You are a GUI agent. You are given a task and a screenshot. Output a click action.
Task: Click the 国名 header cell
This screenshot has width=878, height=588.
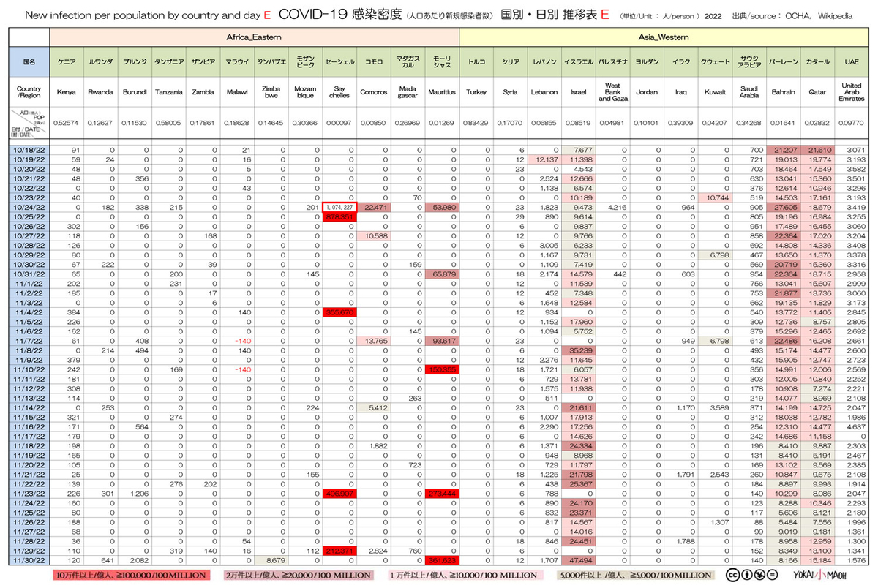click(29, 62)
